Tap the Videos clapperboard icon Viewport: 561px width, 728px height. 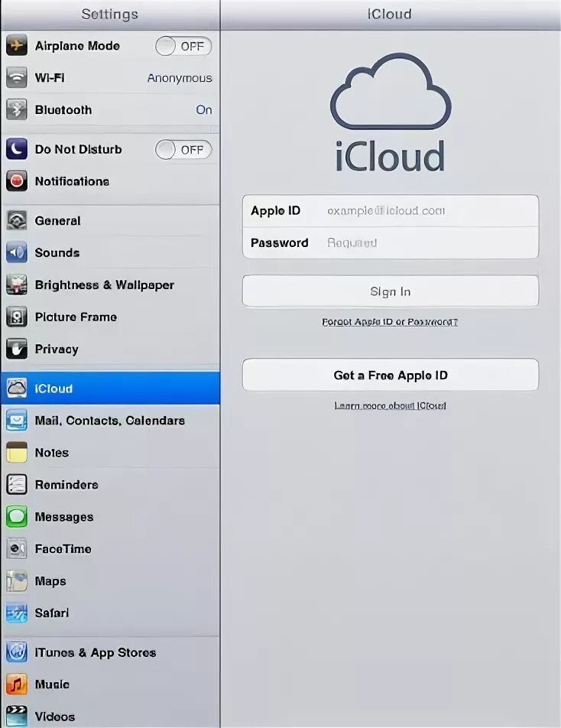(17, 716)
